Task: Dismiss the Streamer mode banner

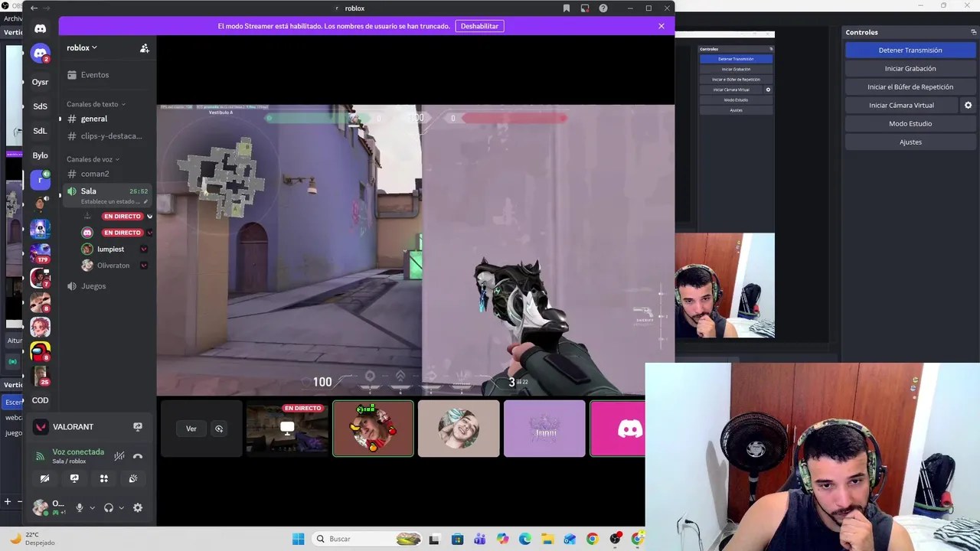Action: coord(661,26)
